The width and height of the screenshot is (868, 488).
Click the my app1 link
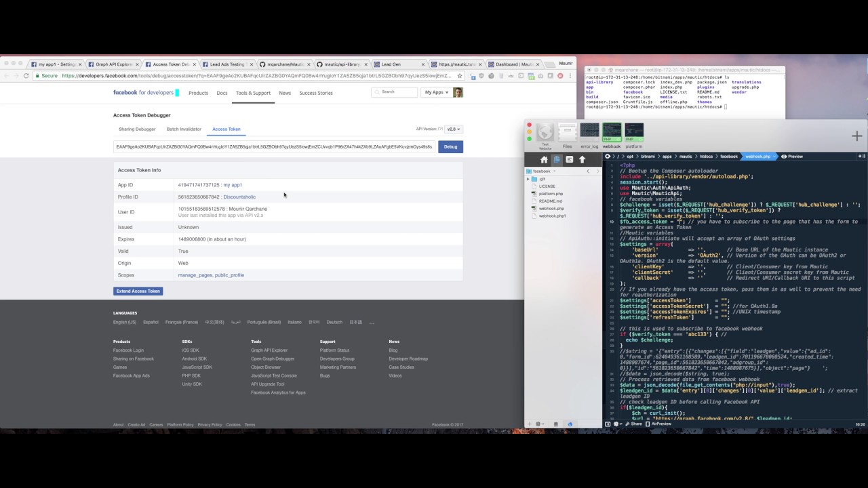[x=233, y=185]
